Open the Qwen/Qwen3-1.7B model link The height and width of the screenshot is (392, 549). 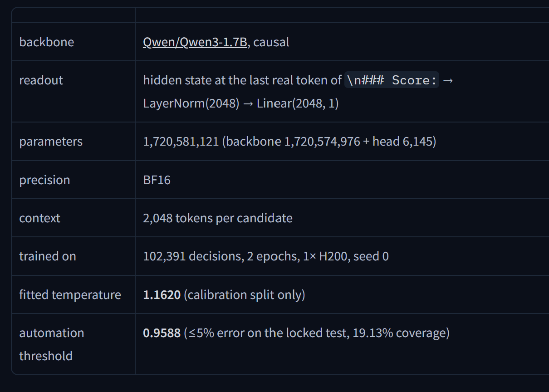click(195, 42)
